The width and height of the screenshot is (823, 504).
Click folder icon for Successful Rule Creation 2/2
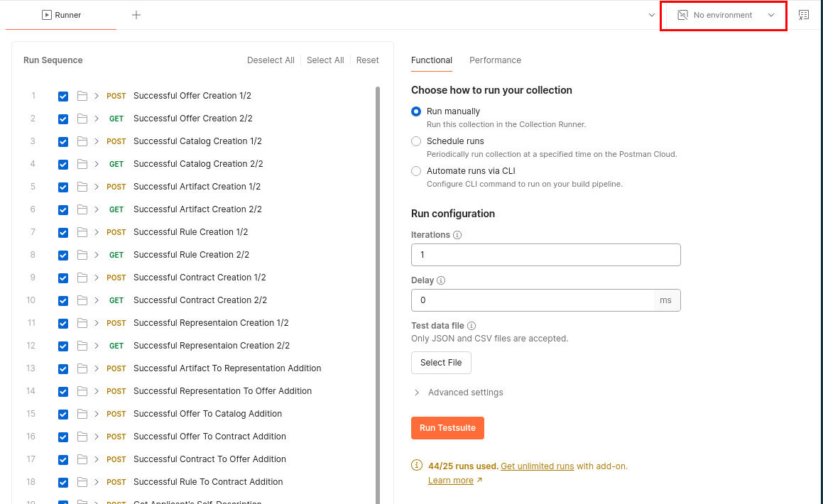(x=82, y=255)
